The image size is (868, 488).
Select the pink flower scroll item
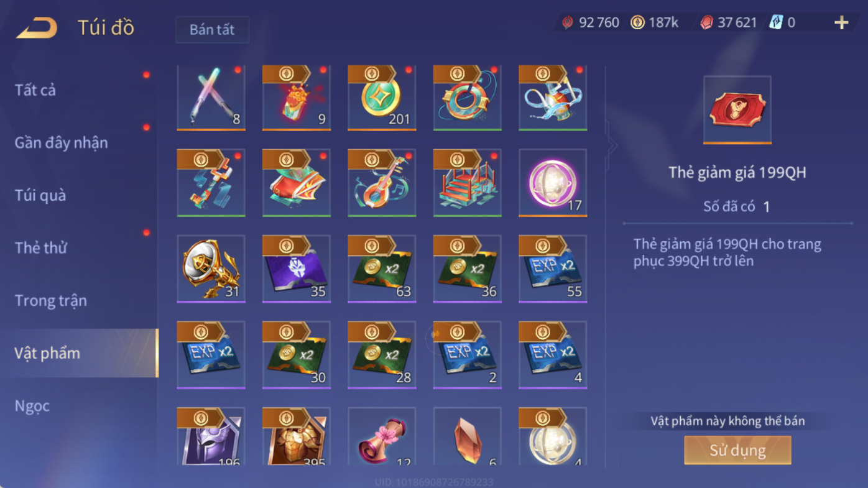point(382,436)
